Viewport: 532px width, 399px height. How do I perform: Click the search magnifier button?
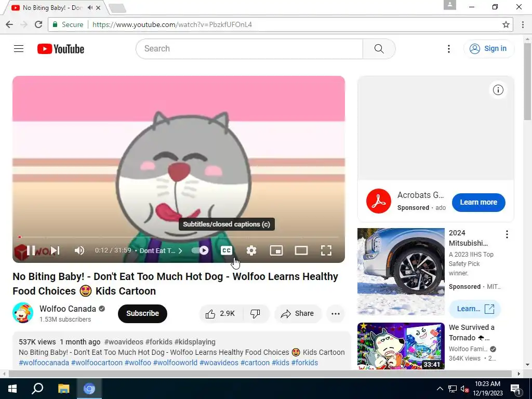[x=379, y=49]
